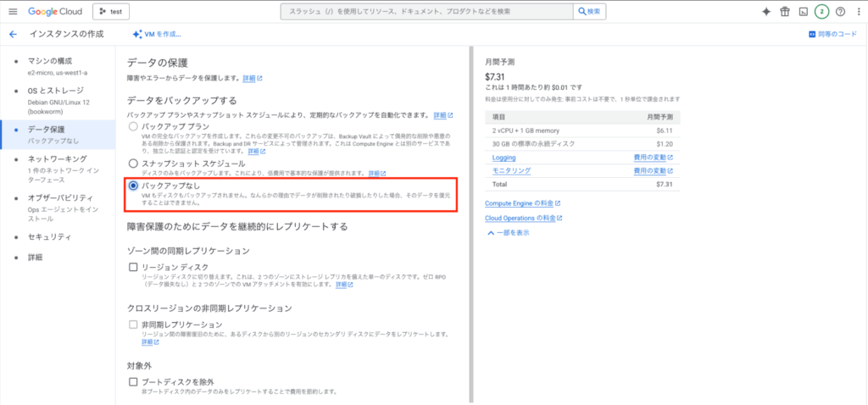
Task: Click the 2 vCPU + 1 GB memory row
Action: coord(582,130)
